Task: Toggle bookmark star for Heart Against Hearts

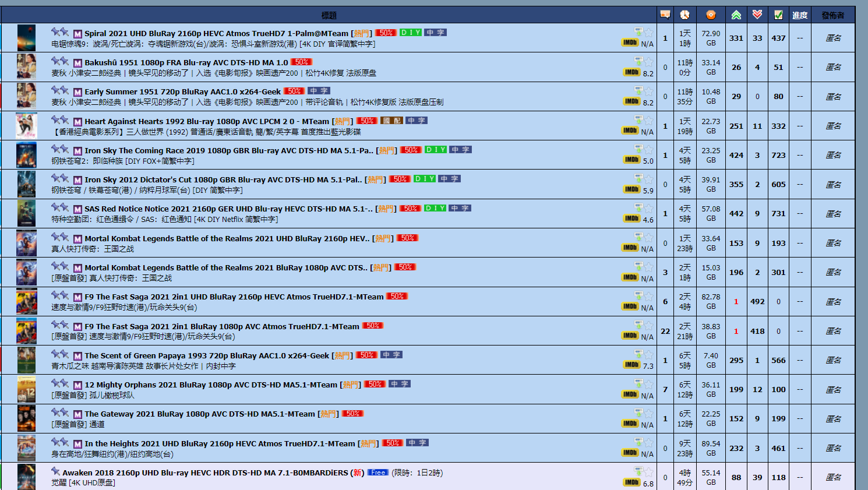Action: (648, 120)
